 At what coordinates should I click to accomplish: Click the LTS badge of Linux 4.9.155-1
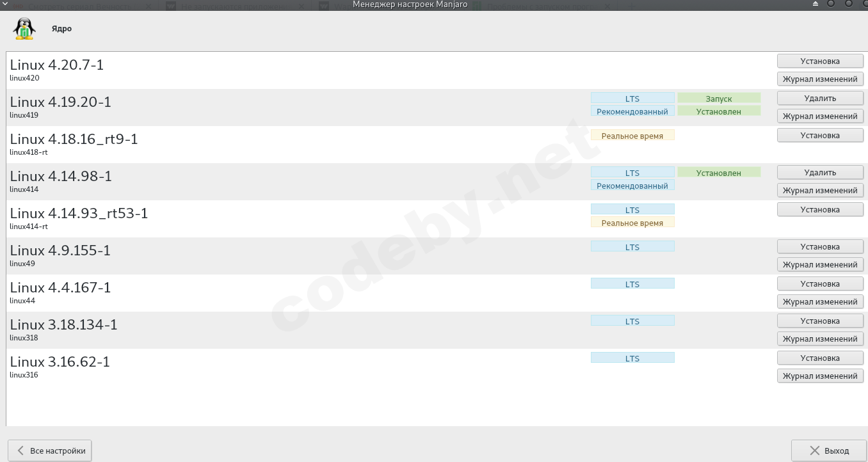coord(632,247)
